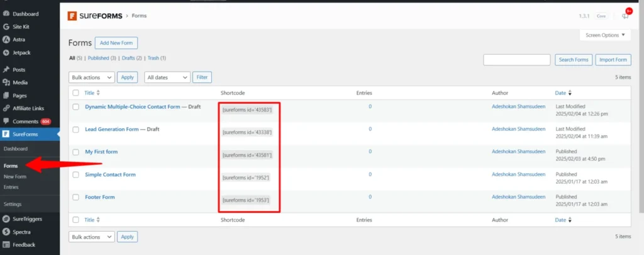644x255 pixels.
Task: Click the sort arrow beside the top Date header
Action: 570,93
